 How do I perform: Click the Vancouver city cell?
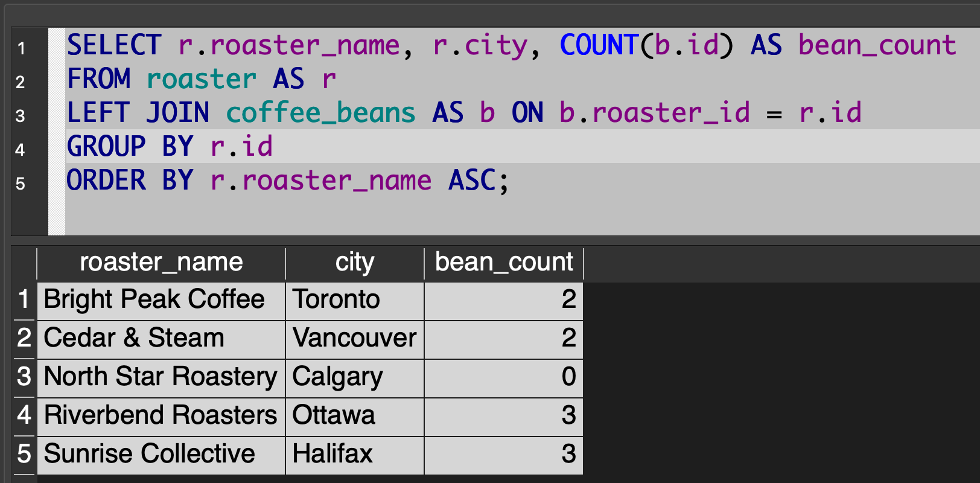point(355,338)
